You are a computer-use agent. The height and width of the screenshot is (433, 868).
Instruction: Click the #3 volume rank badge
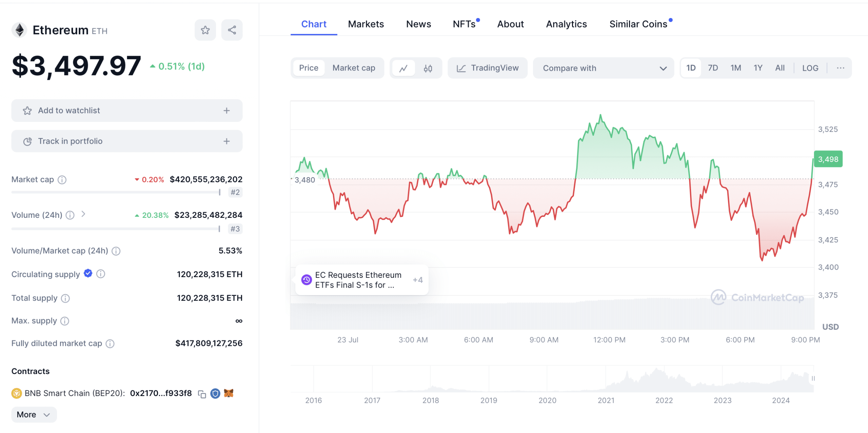tap(235, 229)
